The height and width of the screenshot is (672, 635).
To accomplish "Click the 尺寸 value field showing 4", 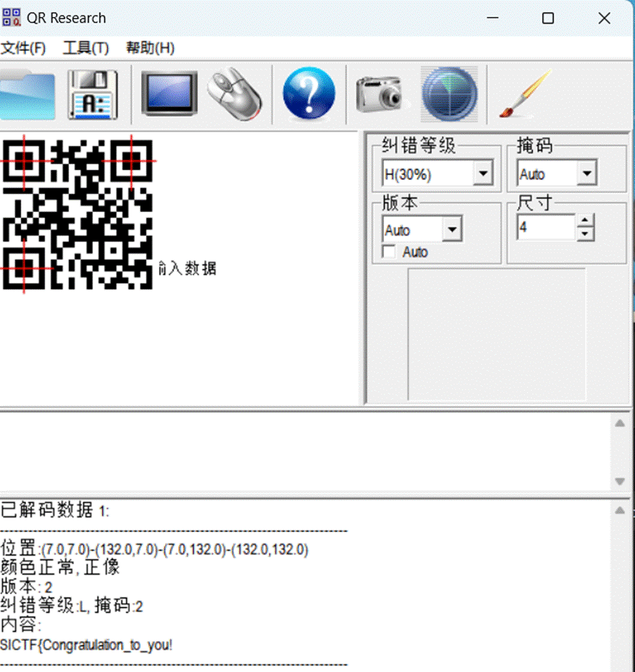I will tap(547, 227).
